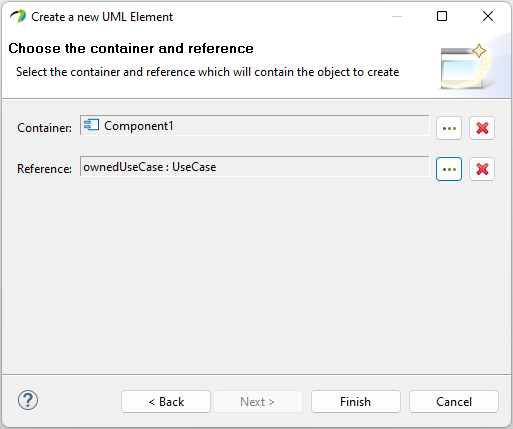Image resolution: width=513 pixels, height=429 pixels.
Task: Click the Component1 component icon
Action: click(x=91, y=125)
